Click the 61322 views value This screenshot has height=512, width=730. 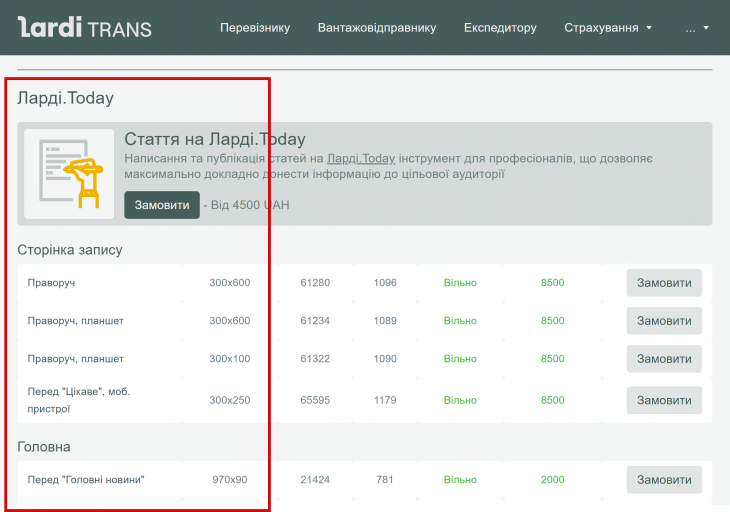[x=315, y=359]
